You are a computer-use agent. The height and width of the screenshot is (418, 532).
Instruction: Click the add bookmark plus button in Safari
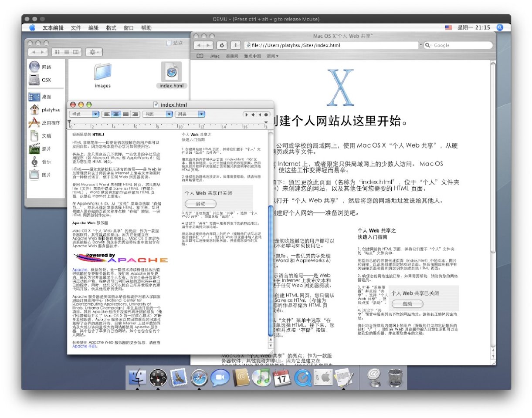click(235, 45)
